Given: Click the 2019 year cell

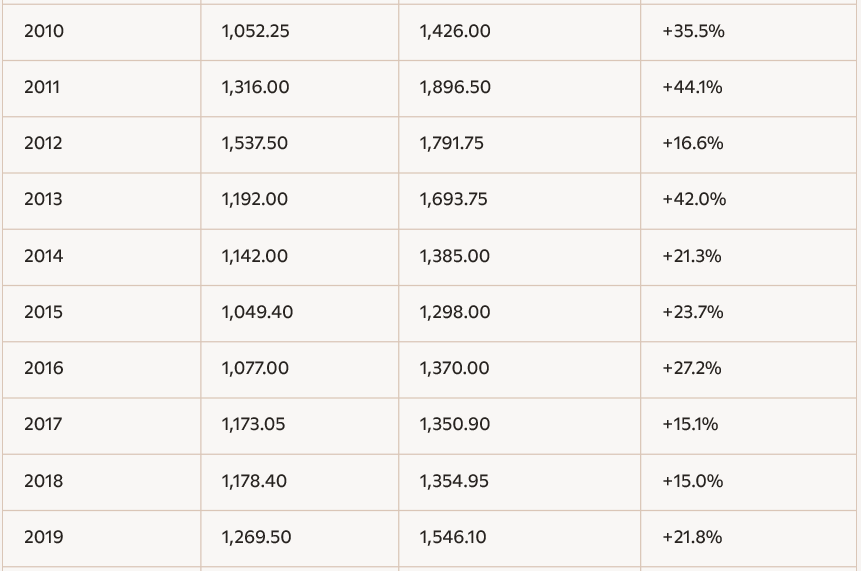Looking at the screenshot, I should click(x=43, y=537).
